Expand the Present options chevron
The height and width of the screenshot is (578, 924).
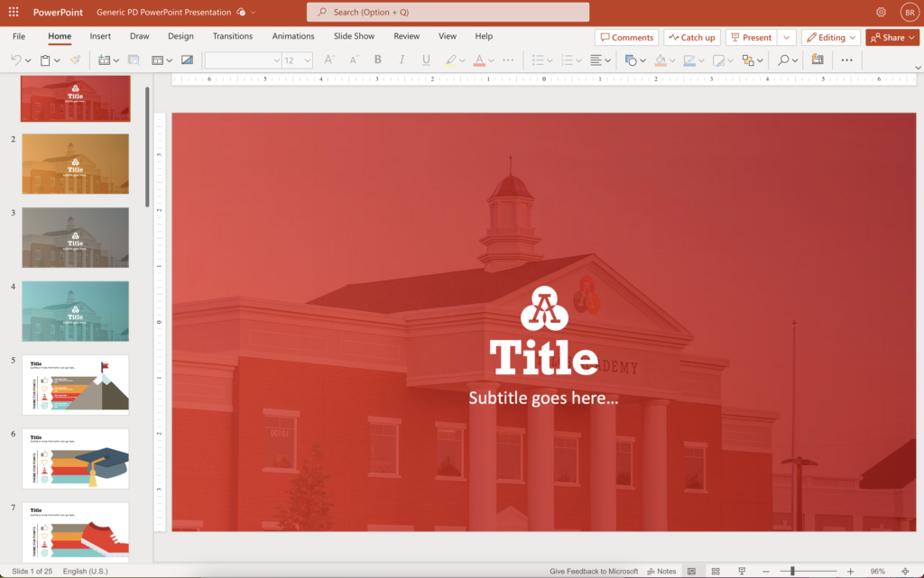pyautogui.click(x=787, y=37)
